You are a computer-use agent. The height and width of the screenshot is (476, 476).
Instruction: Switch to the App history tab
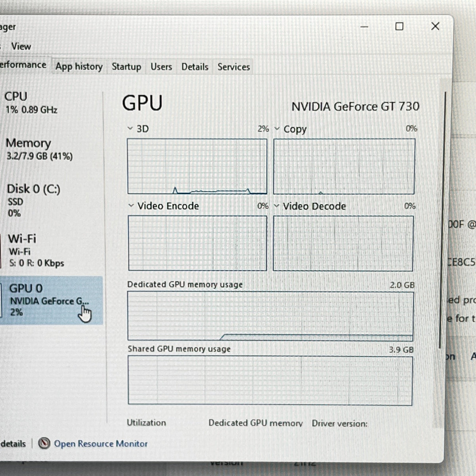coord(79,67)
